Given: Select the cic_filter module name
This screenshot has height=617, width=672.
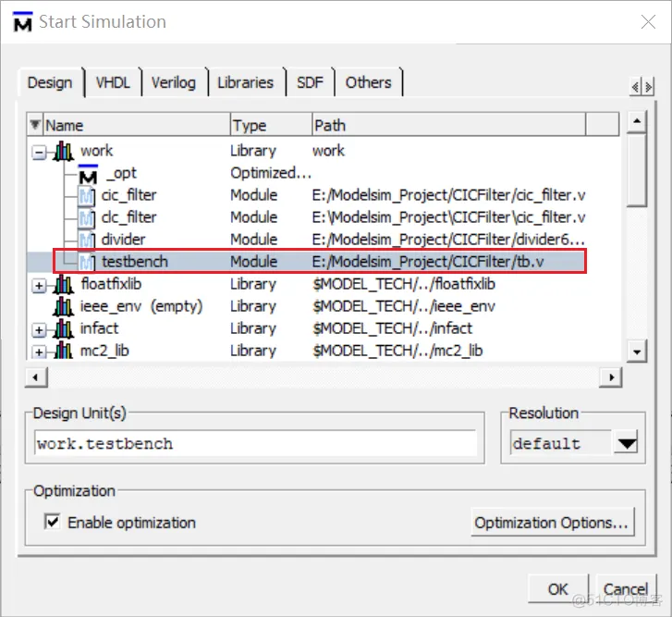Looking at the screenshot, I should 129,195.
